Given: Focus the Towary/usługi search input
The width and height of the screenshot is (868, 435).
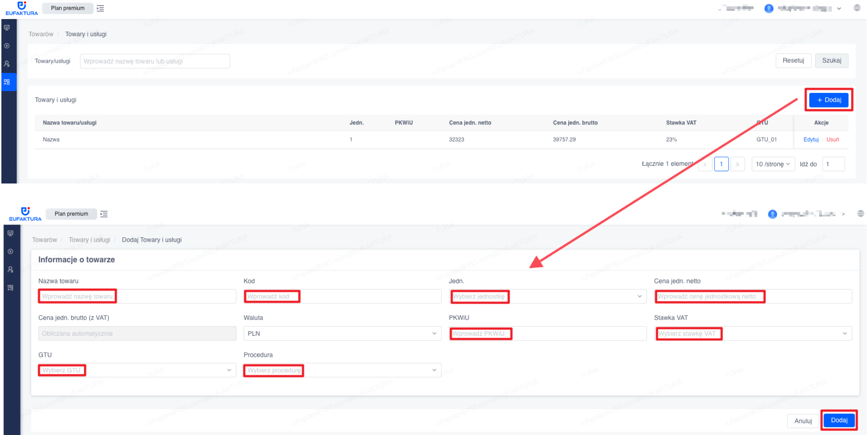Looking at the screenshot, I should (x=155, y=61).
